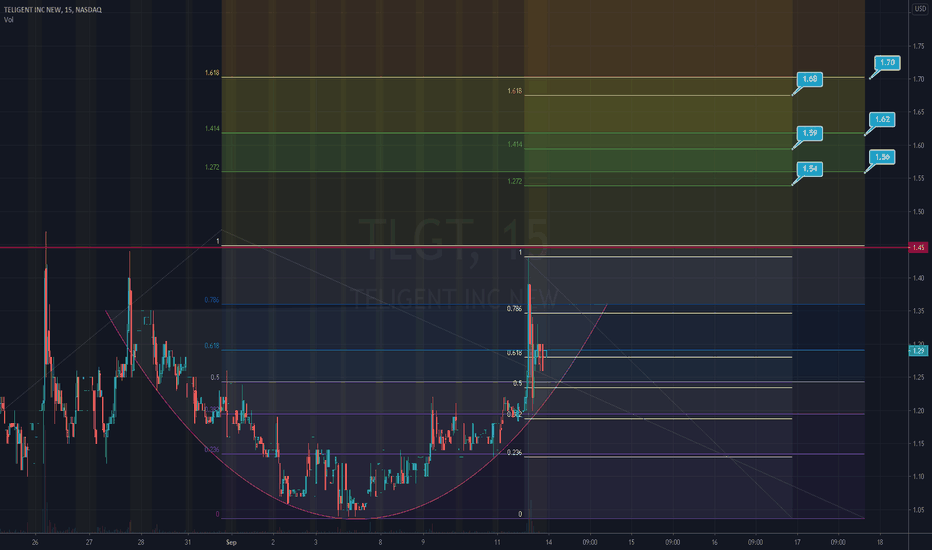Select the 1.56 price callout label
932x550 pixels.
(883, 157)
